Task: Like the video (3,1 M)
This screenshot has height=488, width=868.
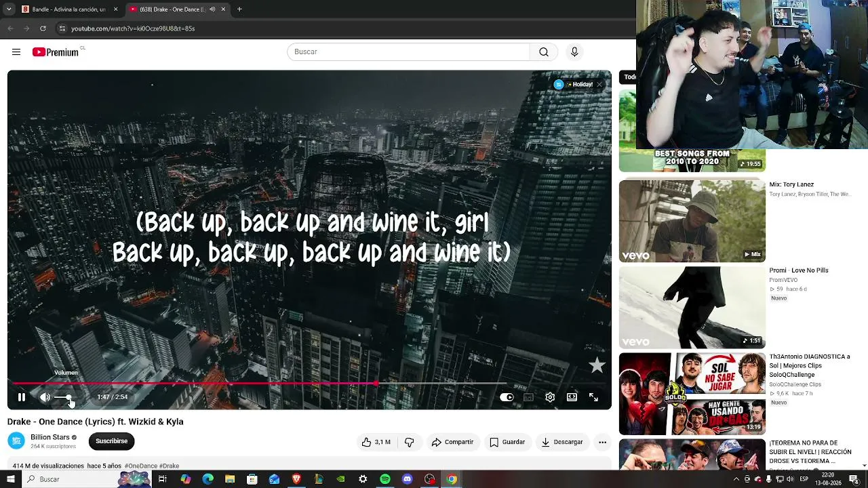Action: (x=376, y=442)
